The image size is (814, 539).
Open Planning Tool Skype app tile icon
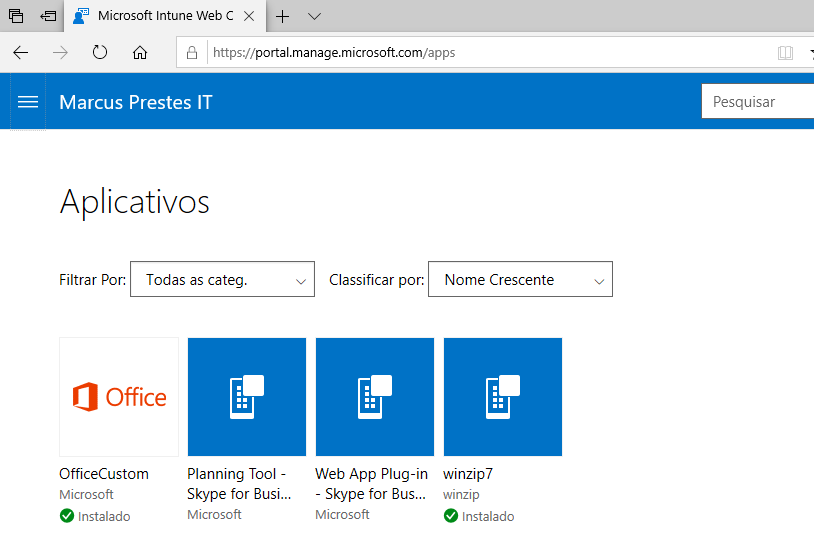247,397
